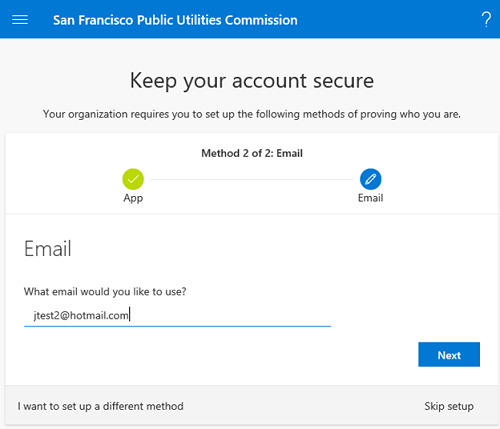This screenshot has height=429, width=500.
Task: Click the Next button
Action: (449, 354)
